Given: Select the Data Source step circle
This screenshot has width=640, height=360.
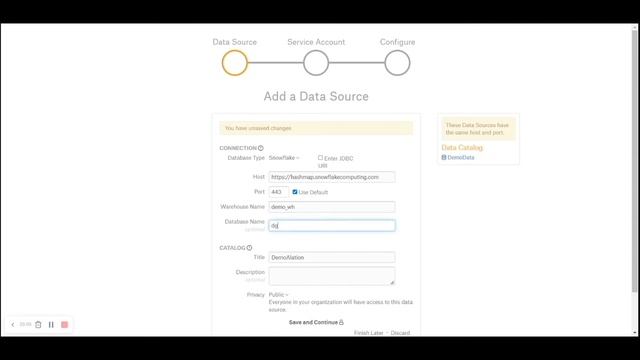Looking at the screenshot, I should pos(235,63).
